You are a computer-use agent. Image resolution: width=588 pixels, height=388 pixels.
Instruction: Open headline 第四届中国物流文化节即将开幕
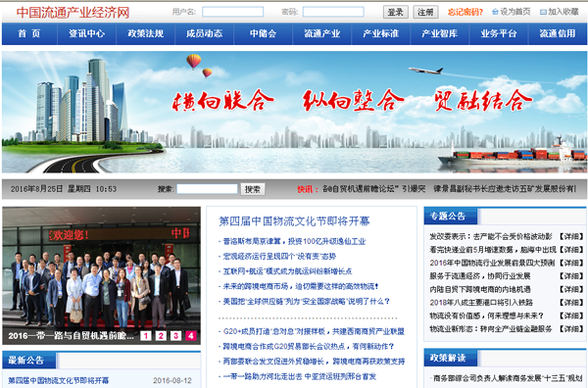pyautogui.click(x=294, y=221)
